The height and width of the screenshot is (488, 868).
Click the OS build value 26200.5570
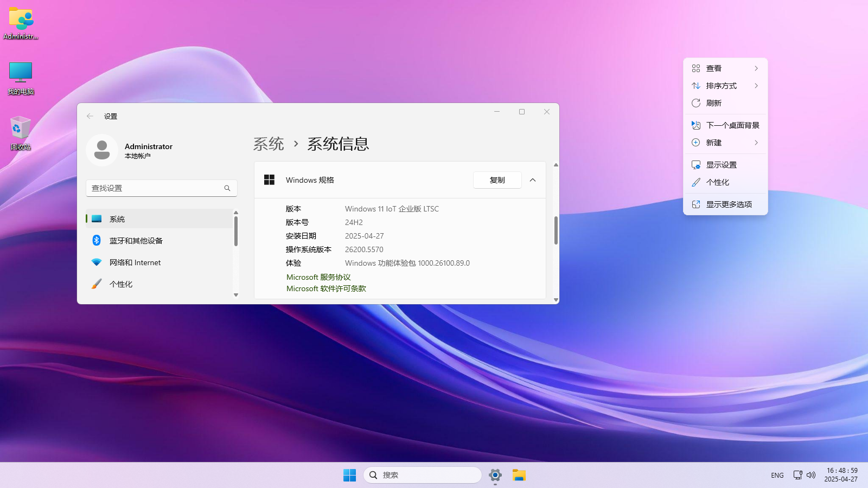pos(364,249)
